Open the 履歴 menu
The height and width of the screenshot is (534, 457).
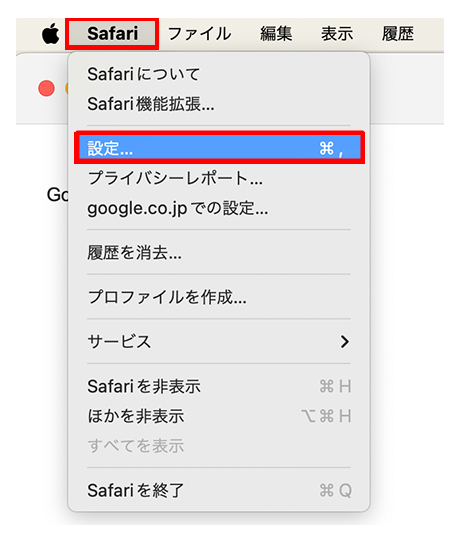click(x=398, y=34)
